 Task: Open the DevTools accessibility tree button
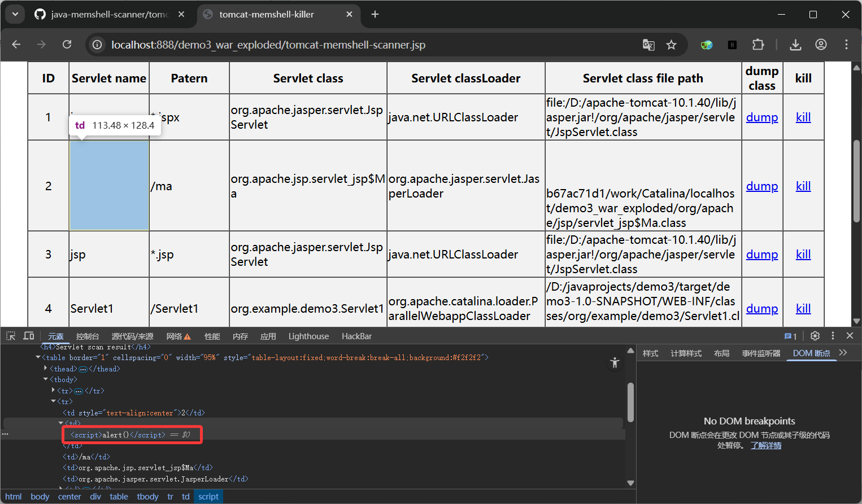coord(615,363)
